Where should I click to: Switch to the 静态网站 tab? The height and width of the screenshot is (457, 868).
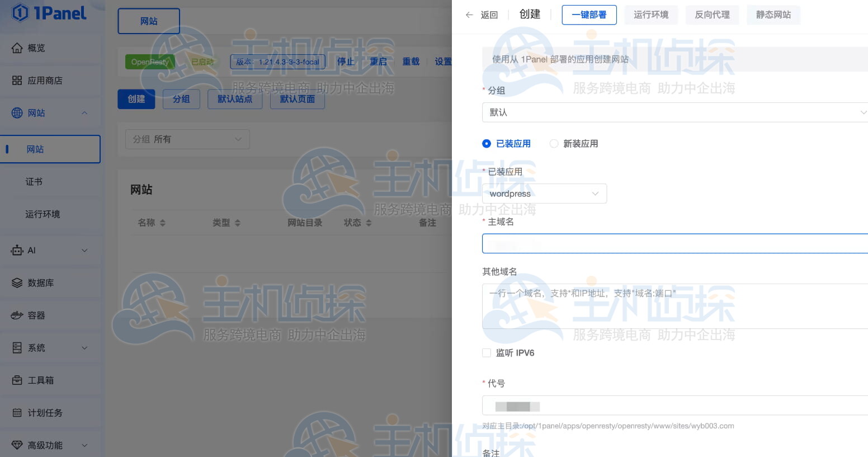773,15
